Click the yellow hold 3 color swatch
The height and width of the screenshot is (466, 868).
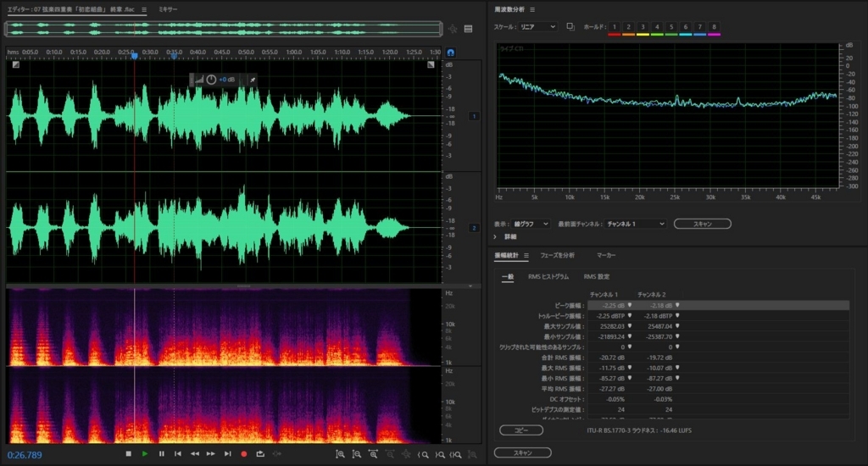(643, 34)
